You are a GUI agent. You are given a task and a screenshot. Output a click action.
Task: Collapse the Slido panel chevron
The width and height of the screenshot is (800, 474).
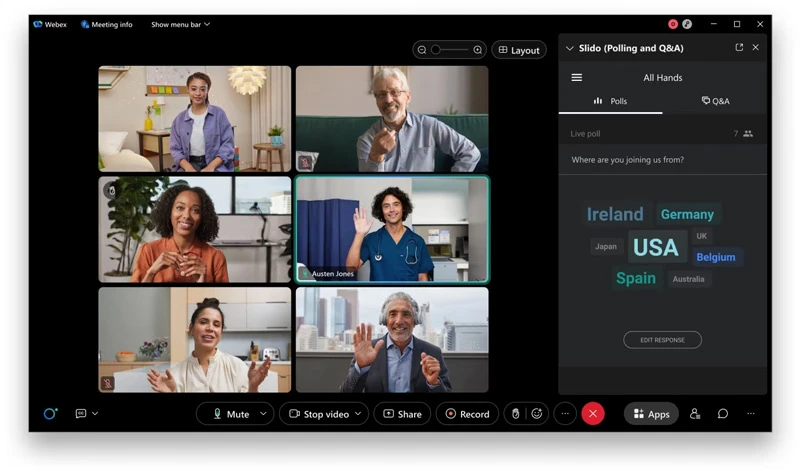pos(569,47)
